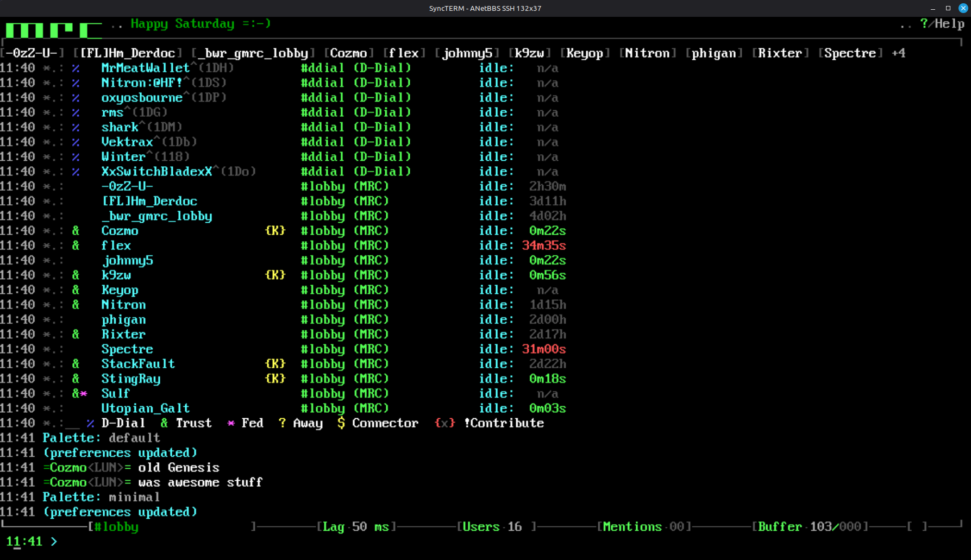Click the Away legend ? symbol
The image size is (971, 560).
pyautogui.click(x=282, y=423)
